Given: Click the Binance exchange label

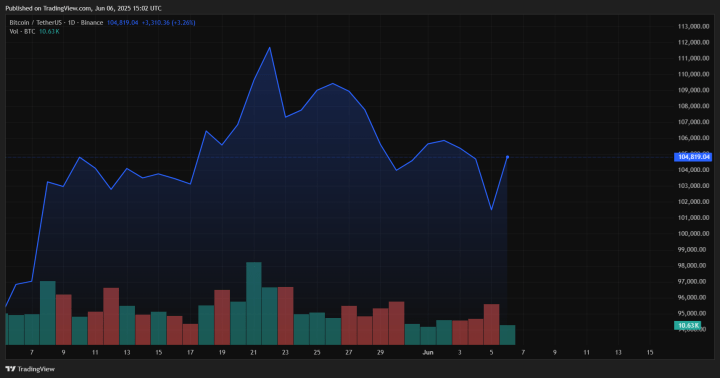Looking at the screenshot, I should [92, 23].
